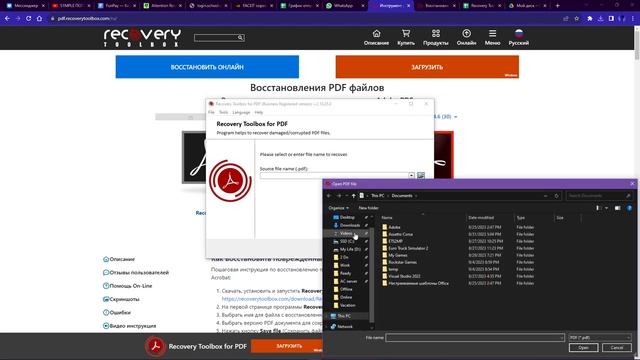
Task: Switch language via Русский flag icon
Action: click(x=519, y=33)
